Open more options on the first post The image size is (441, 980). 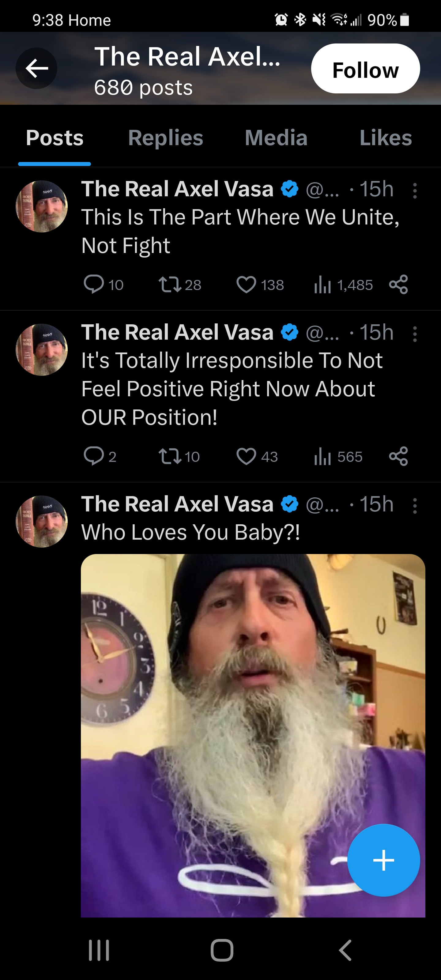pos(415,190)
